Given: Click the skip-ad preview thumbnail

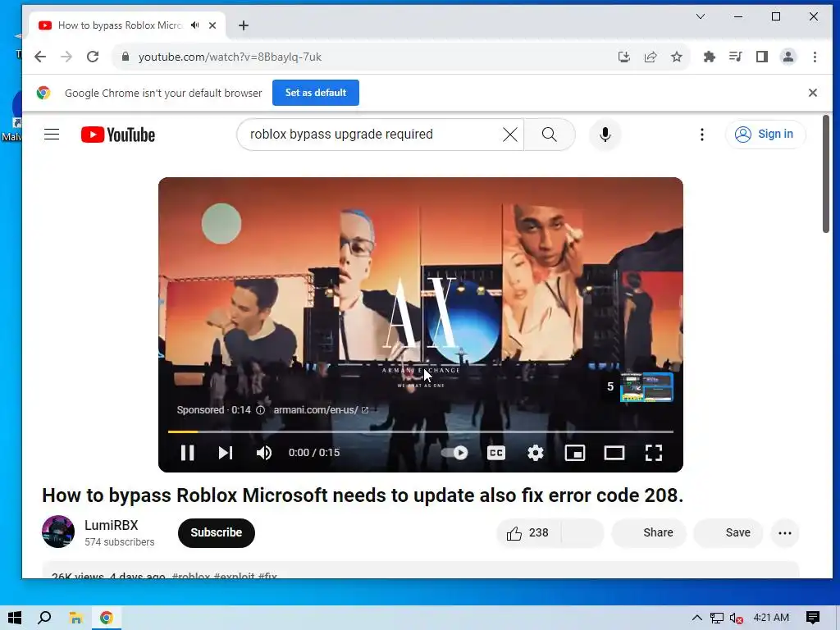Looking at the screenshot, I should coord(646,387).
